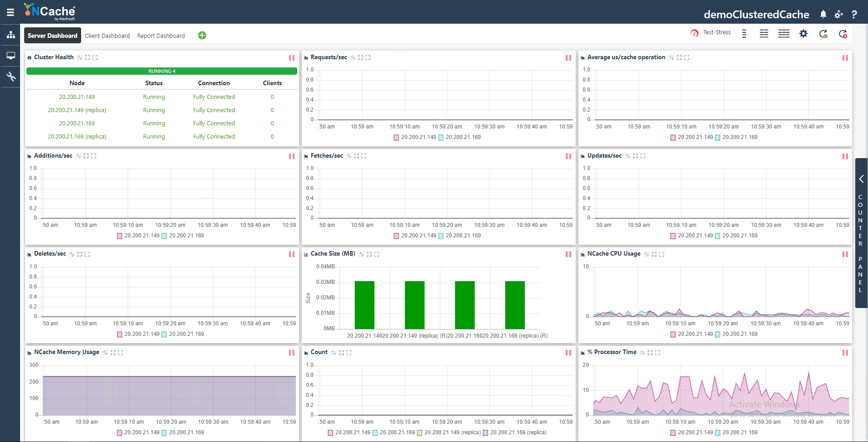The height and width of the screenshot is (442, 868).
Task: Open the notifications bell
Action: point(823,15)
